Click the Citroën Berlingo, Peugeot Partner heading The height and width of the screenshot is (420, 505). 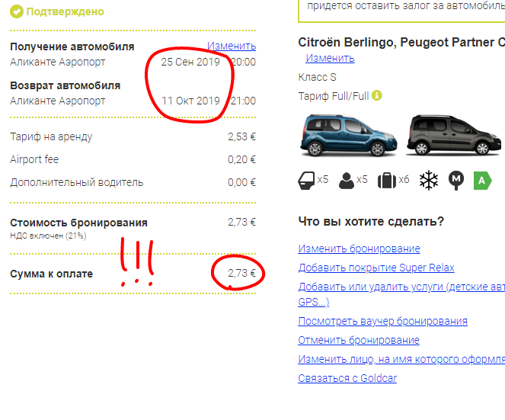401,42
